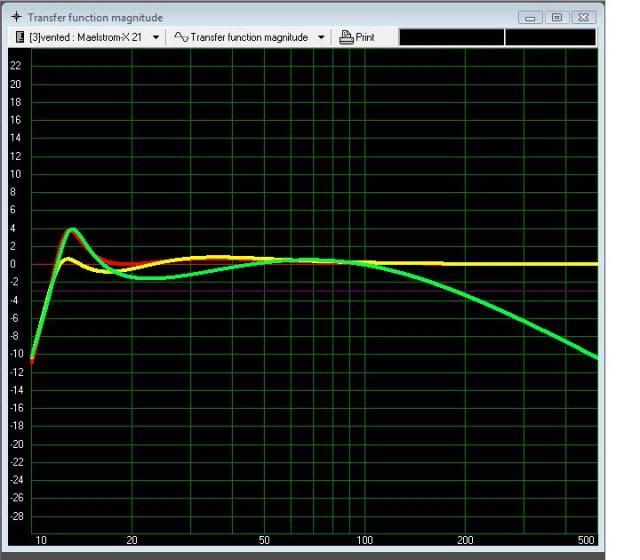640x560 pixels.
Task: Minimize the Transfer function magnitude window
Action: click(530, 18)
